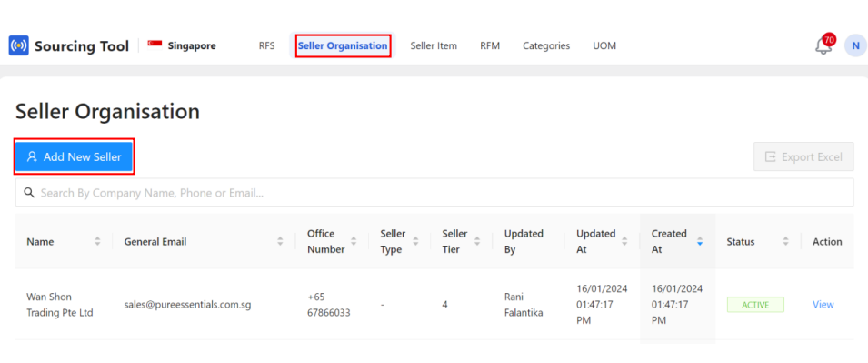Click the Export Excel button
This screenshot has height=363, width=868.
[803, 156]
